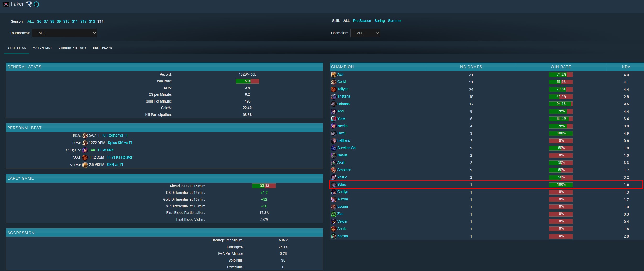Image resolution: width=644 pixels, height=271 pixels.
Task: Click the blue circular icon beside the trophy
Action: 37,4
